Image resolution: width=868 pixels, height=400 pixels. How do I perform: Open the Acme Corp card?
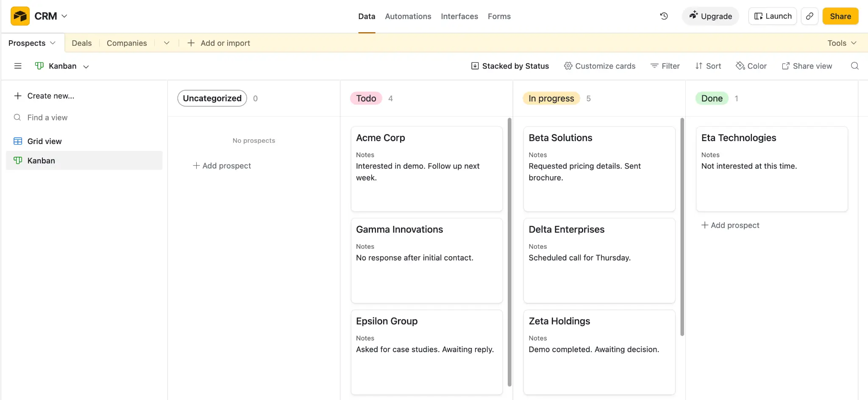tap(427, 169)
